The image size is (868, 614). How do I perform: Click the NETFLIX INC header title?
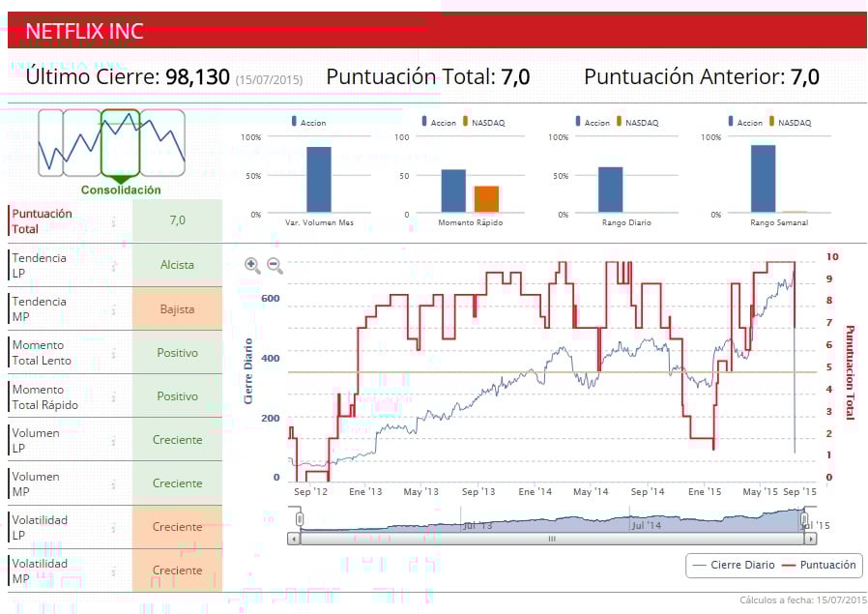(84, 31)
